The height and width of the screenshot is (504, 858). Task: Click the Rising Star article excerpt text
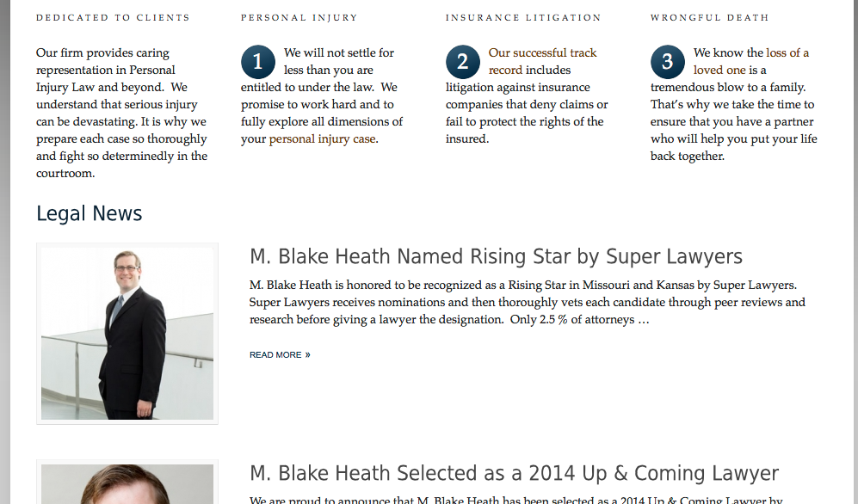point(527,302)
